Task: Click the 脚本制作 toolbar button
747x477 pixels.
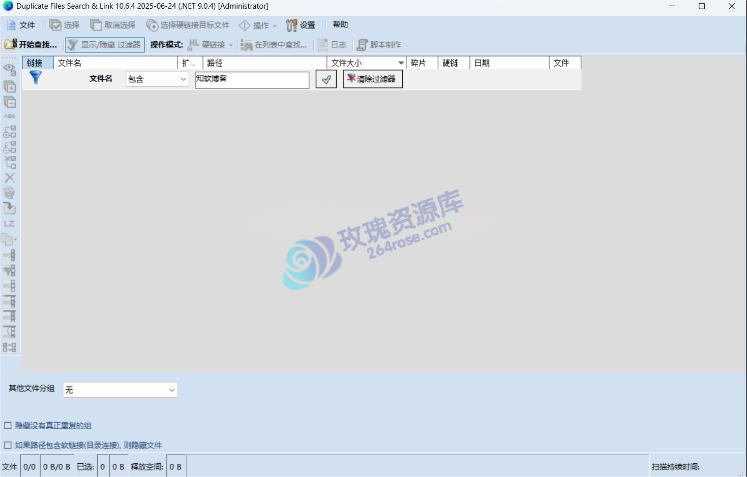Action: coord(379,44)
